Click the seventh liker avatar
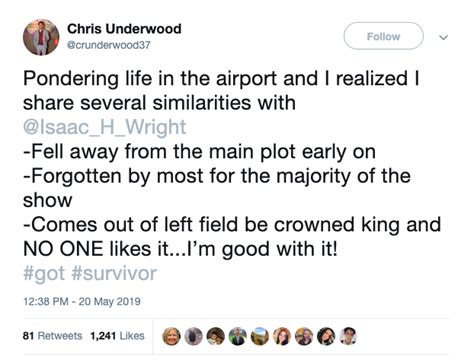This screenshot has height=360, width=474. 304,336
